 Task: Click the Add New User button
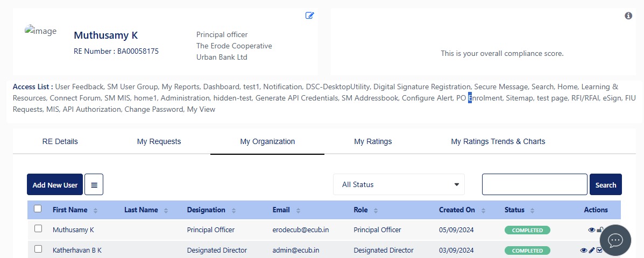55,184
